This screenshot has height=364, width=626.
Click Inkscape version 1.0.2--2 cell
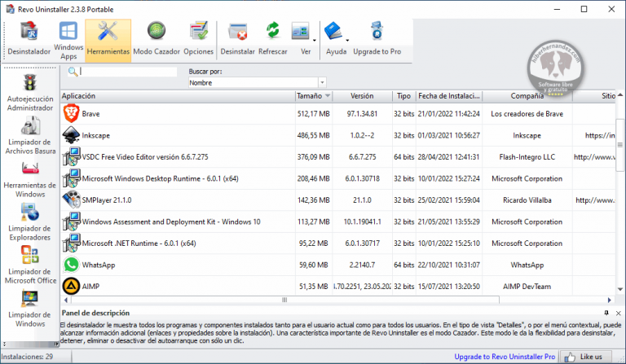click(362, 135)
